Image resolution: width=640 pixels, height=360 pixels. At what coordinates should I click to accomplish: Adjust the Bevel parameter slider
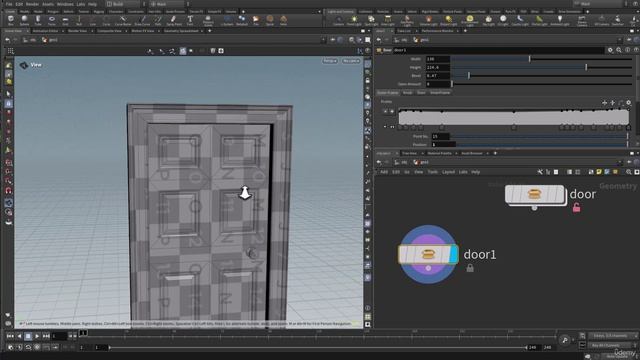pos(541,76)
